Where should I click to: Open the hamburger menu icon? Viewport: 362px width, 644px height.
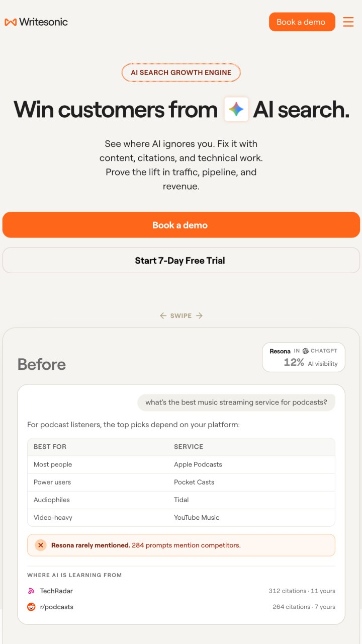(x=348, y=22)
